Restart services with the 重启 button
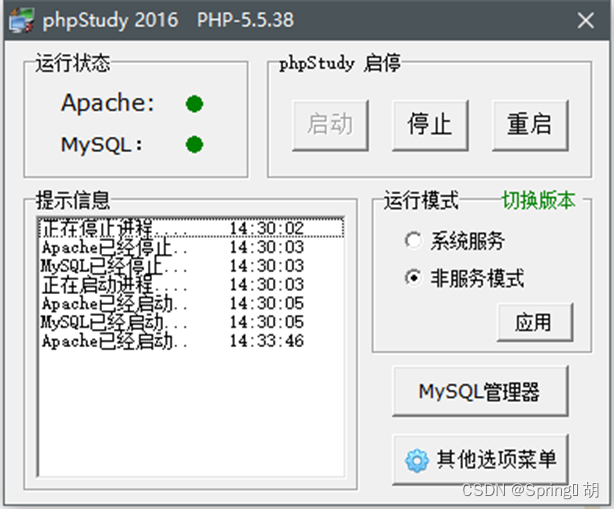614x509 pixels. [530, 125]
